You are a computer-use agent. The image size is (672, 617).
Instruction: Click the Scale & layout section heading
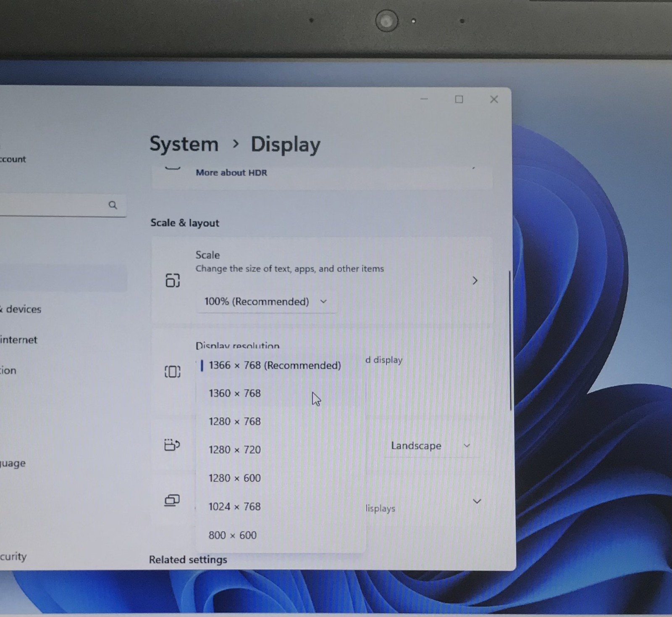(185, 223)
